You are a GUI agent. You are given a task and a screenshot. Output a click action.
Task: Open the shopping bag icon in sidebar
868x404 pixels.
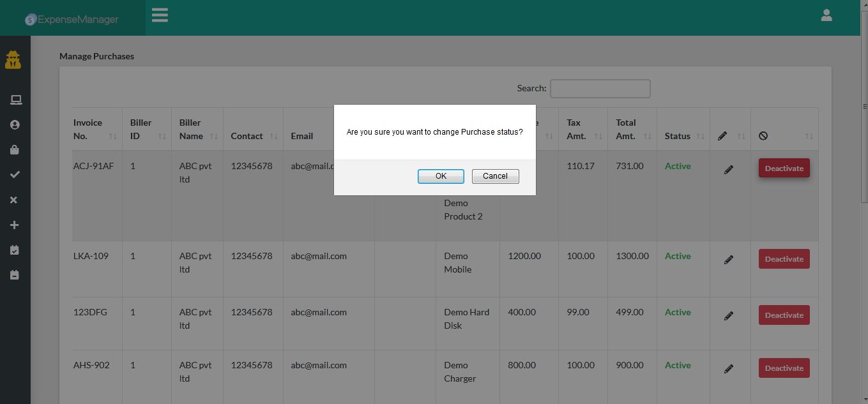pos(15,150)
